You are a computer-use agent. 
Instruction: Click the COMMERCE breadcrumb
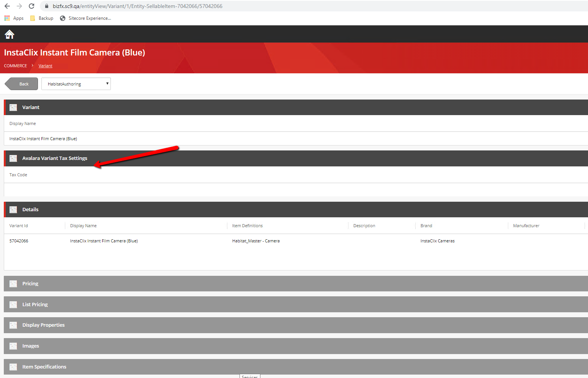pyautogui.click(x=16, y=66)
